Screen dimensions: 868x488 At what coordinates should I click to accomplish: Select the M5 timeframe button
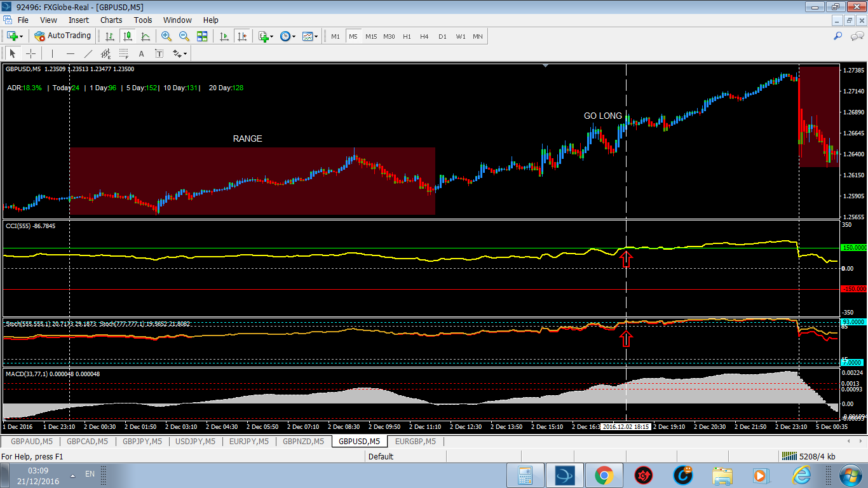[x=353, y=36]
